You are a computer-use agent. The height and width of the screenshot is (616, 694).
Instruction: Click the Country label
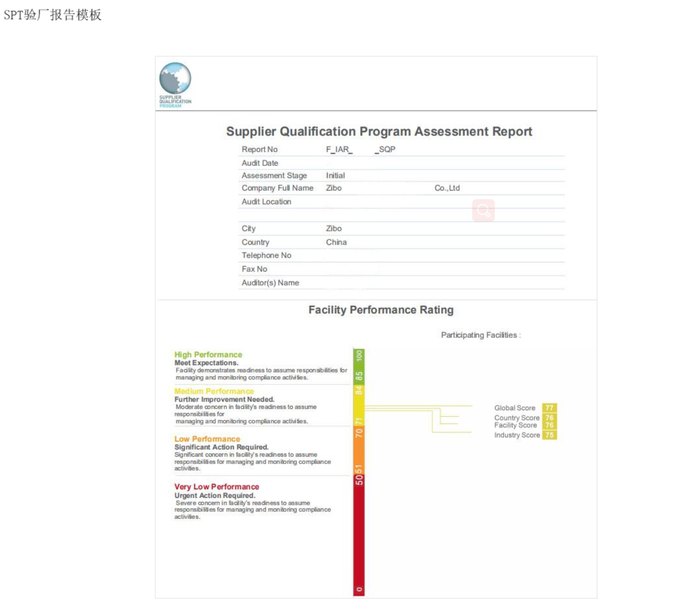[x=255, y=242]
